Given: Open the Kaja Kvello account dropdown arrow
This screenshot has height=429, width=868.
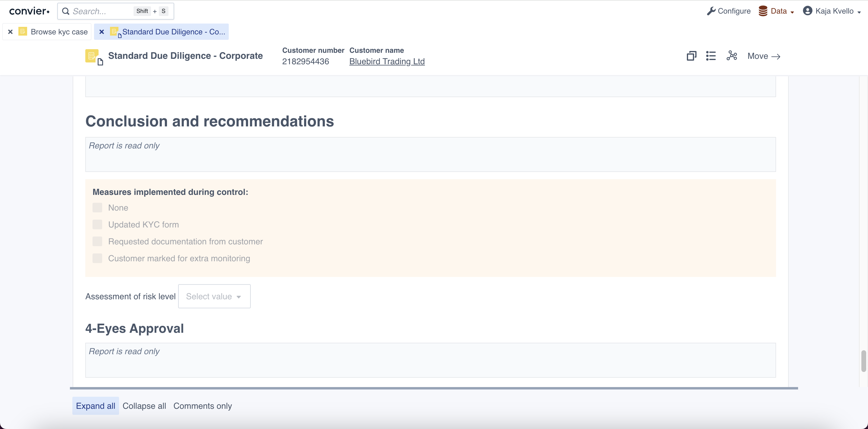Looking at the screenshot, I should click(859, 12).
